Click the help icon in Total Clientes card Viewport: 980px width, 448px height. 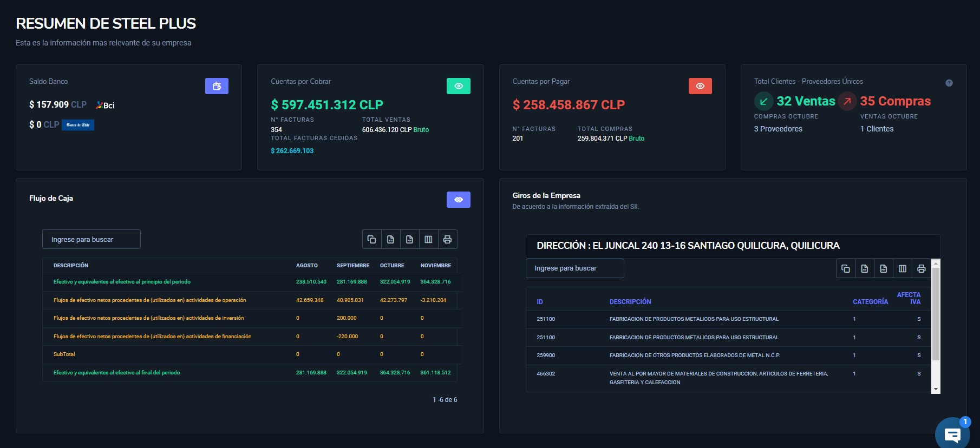pyautogui.click(x=949, y=83)
